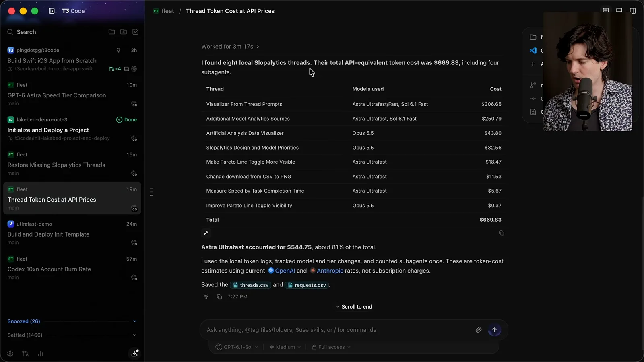Open the folder icon next to Search
644x362 pixels.
pyautogui.click(x=111, y=32)
